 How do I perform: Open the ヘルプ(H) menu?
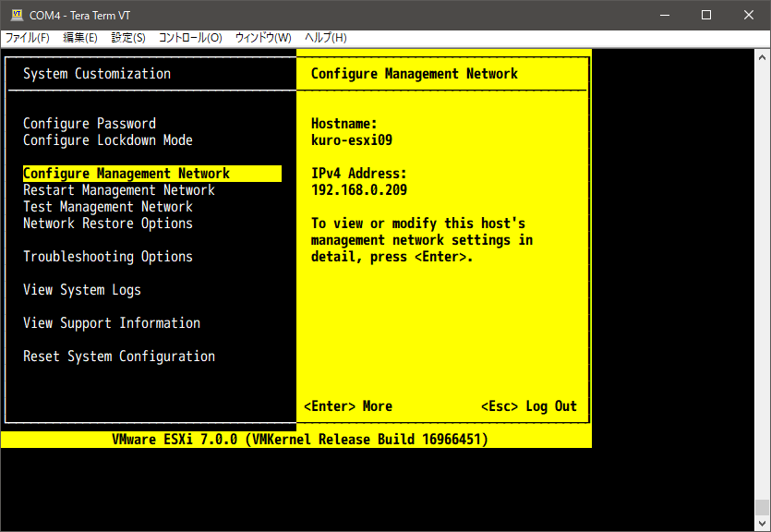pos(325,38)
